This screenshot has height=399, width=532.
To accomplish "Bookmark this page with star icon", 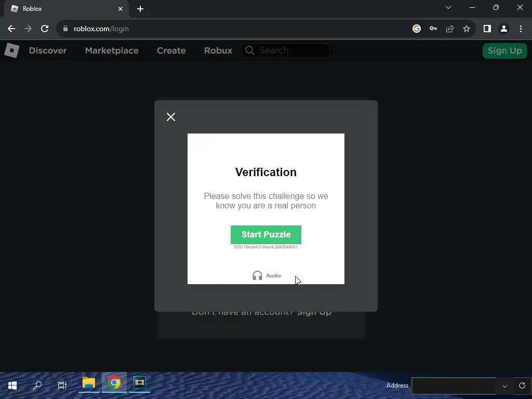I will [x=467, y=29].
